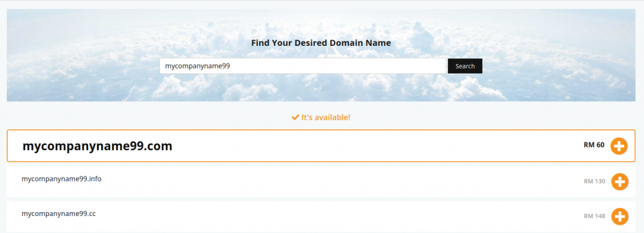The image size is (644, 233).
Task: Select the mycompanyname99.com domain title
Action: click(x=97, y=146)
